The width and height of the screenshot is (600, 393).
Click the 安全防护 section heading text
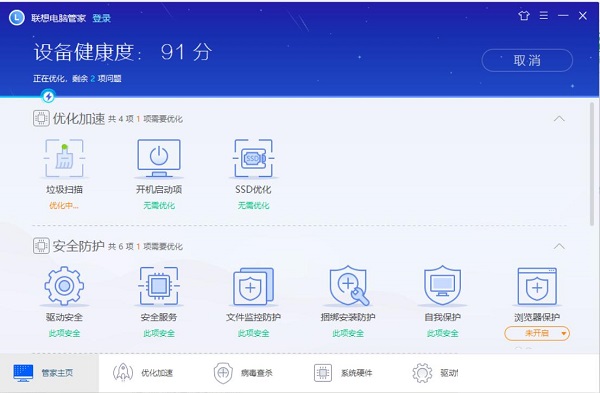(x=79, y=246)
